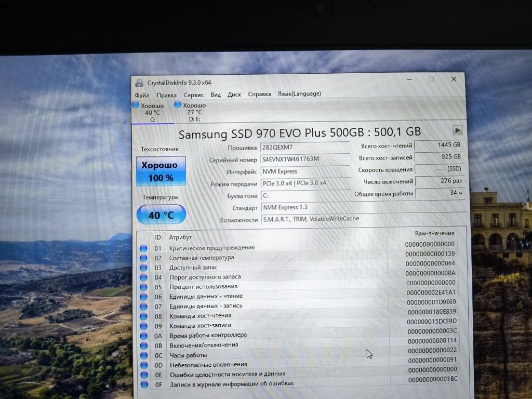Click the firmware field 2B2QEXM7
This screenshot has width=532, height=399.
(x=304, y=147)
